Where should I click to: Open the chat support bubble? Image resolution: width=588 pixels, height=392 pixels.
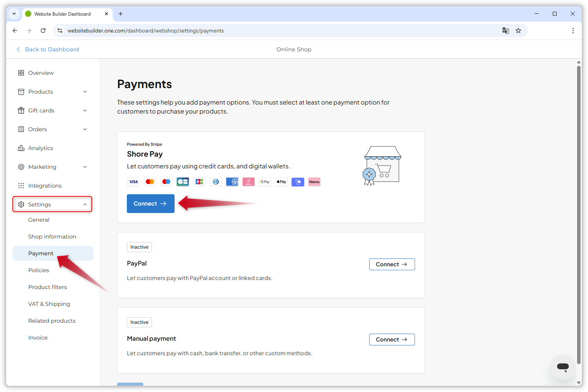(563, 367)
